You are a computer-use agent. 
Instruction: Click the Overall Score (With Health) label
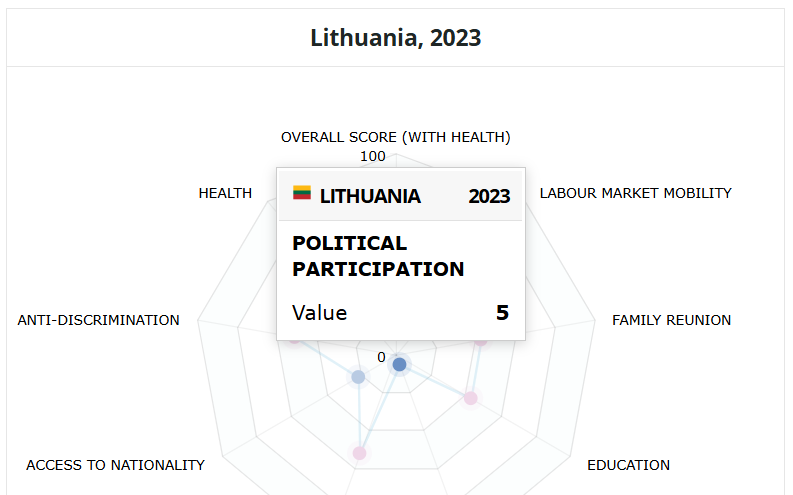395,137
